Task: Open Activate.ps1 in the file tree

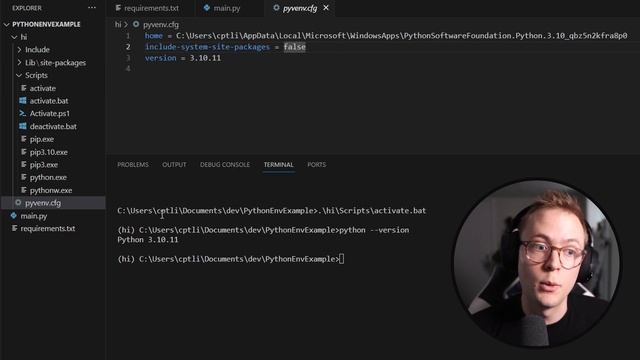Action: tap(49, 113)
